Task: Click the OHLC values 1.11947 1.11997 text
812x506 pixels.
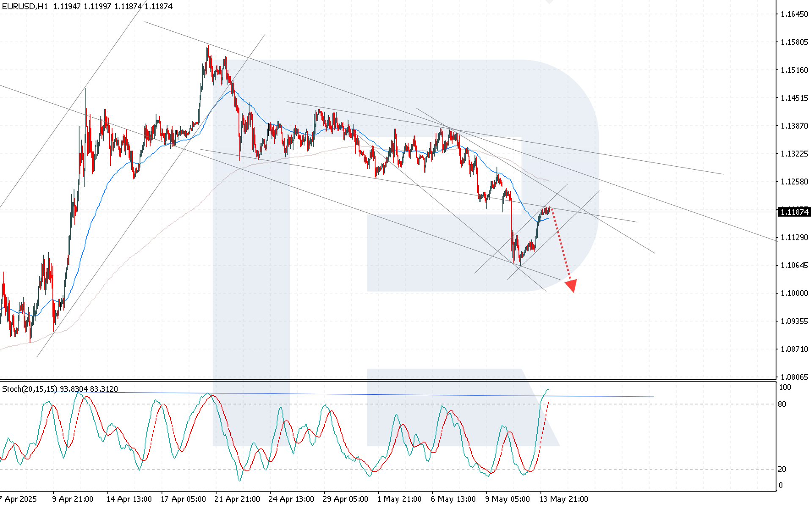Action: 83,6
